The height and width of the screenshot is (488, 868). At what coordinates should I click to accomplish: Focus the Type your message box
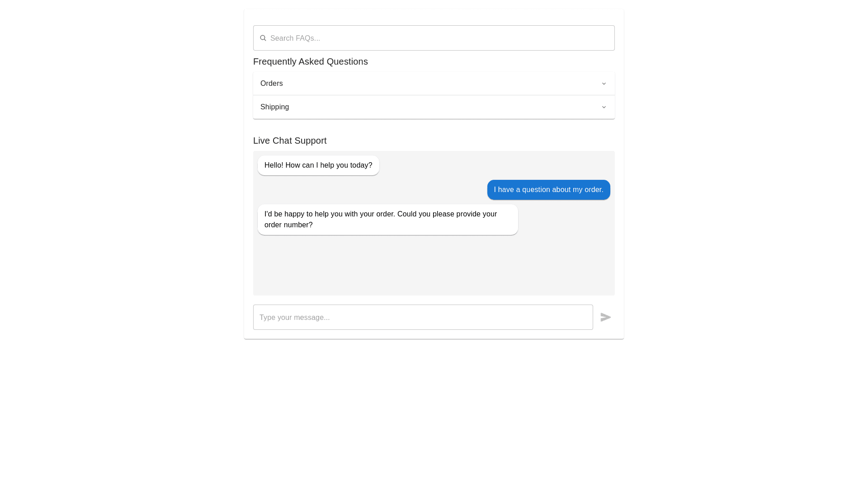(x=423, y=317)
